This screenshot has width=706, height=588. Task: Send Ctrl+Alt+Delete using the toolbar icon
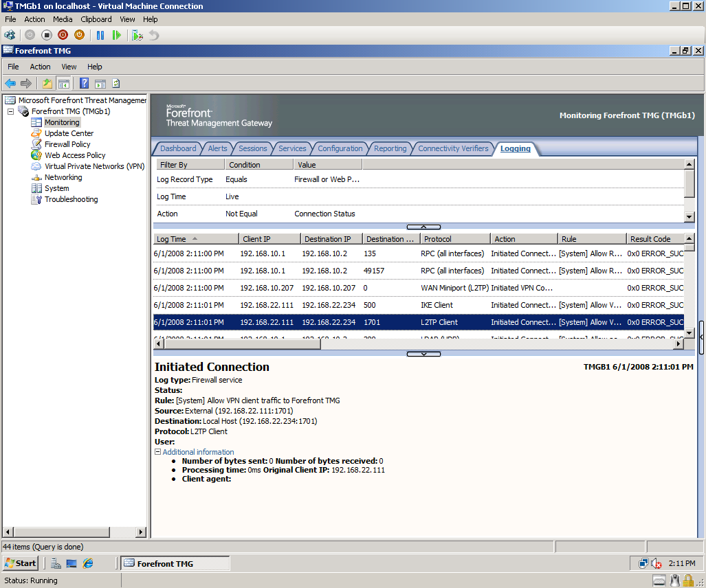point(10,35)
